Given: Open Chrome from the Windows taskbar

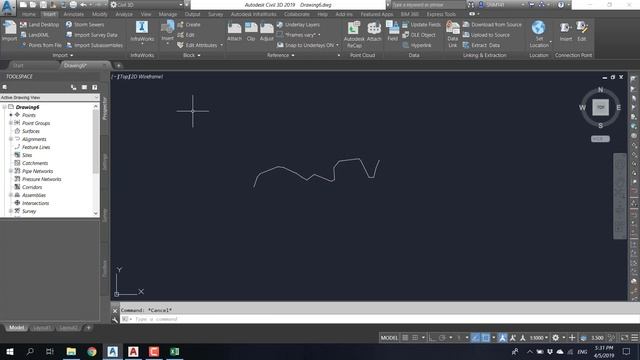Looking at the screenshot, I should (92, 351).
